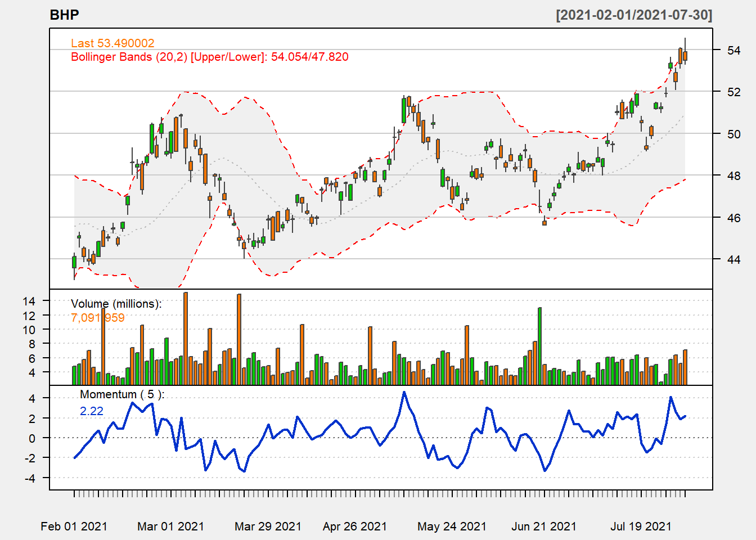Click the volume value 7,091,959
756x540 pixels.
click(x=98, y=318)
